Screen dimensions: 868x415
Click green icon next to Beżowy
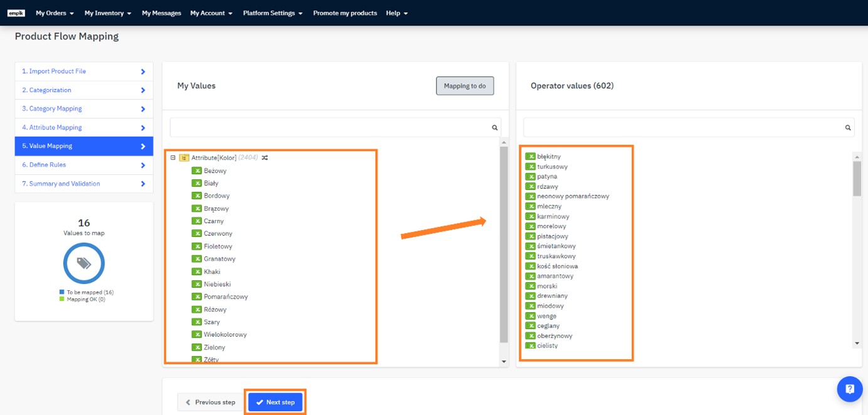(196, 171)
